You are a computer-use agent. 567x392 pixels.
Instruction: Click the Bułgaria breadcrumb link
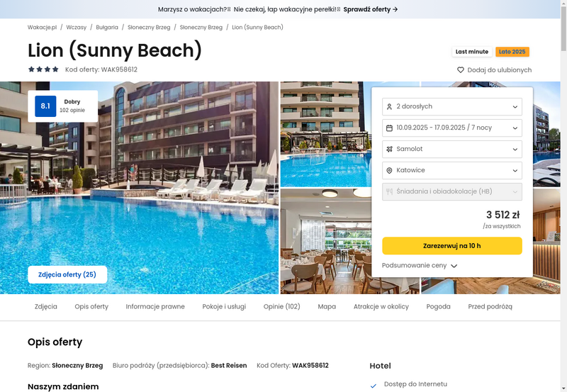coord(107,27)
